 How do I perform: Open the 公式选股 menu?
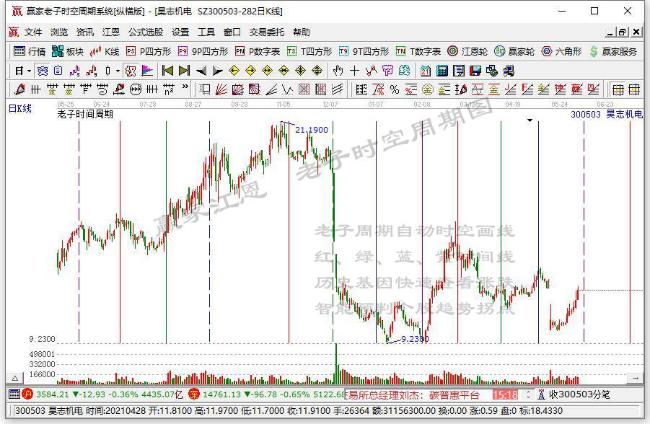(146, 32)
